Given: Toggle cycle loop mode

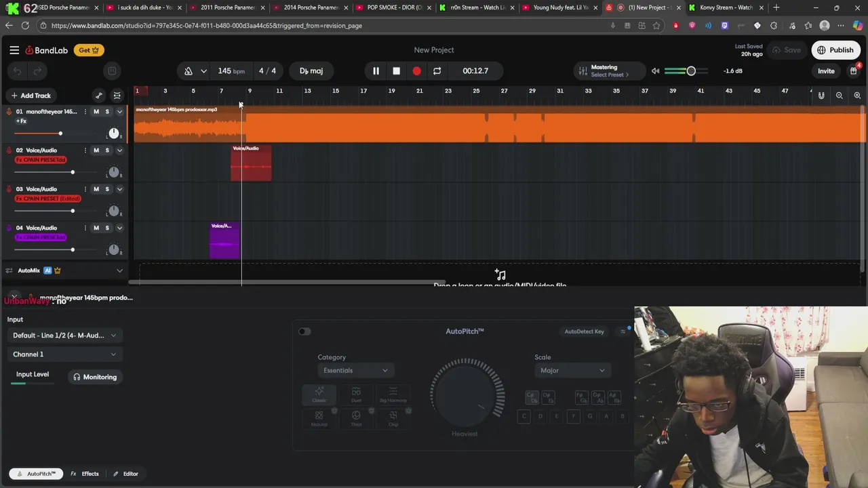Looking at the screenshot, I should pos(437,71).
